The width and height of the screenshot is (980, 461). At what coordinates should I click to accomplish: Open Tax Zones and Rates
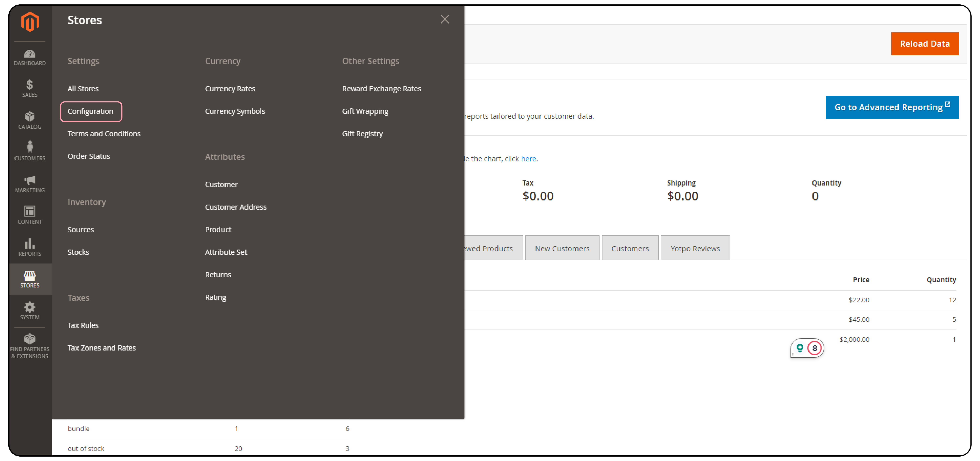[x=102, y=348]
